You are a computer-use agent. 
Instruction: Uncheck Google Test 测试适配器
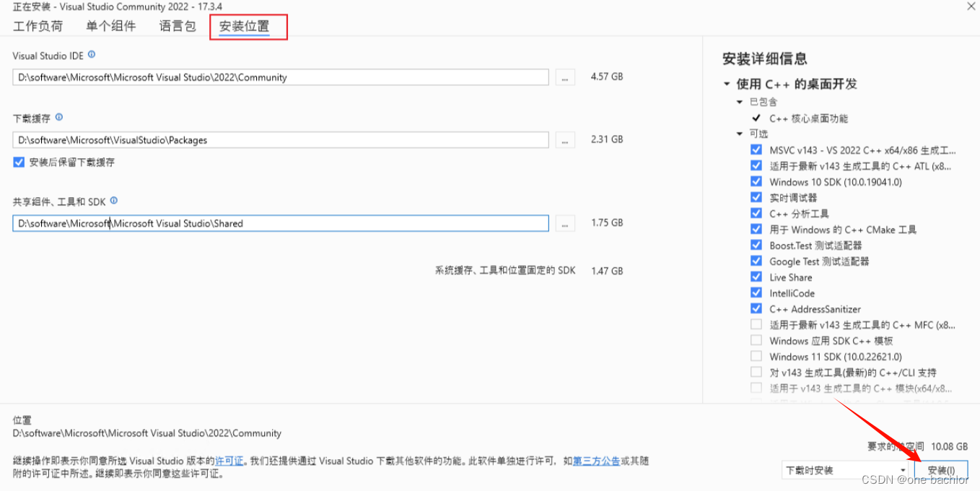(x=756, y=261)
